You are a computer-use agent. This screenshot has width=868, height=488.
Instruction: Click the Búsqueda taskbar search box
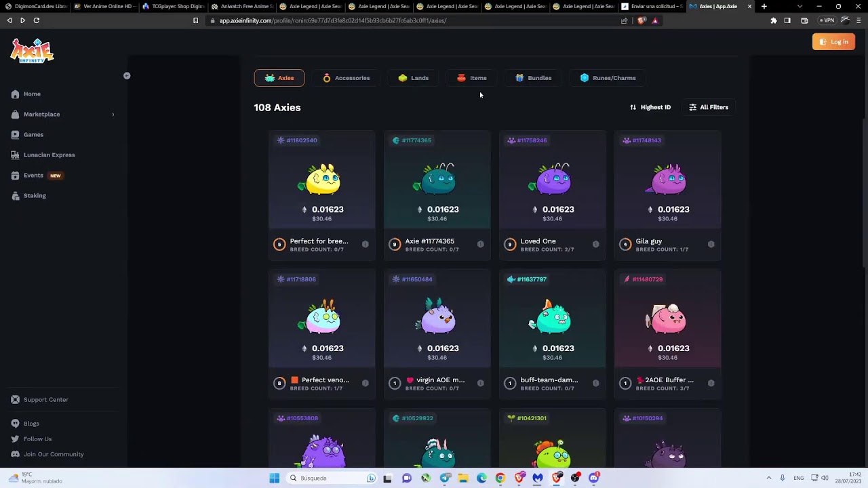coord(332,479)
